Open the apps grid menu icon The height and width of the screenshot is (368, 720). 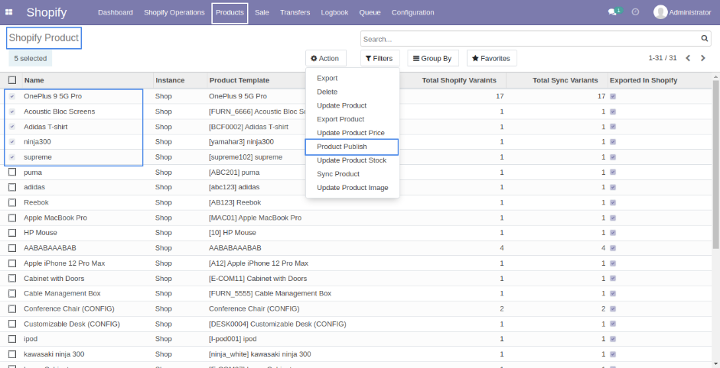click(9, 12)
